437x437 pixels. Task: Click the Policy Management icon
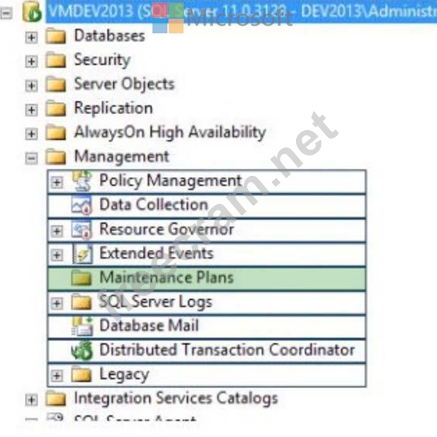pyautogui.click(x=82, y=181)
